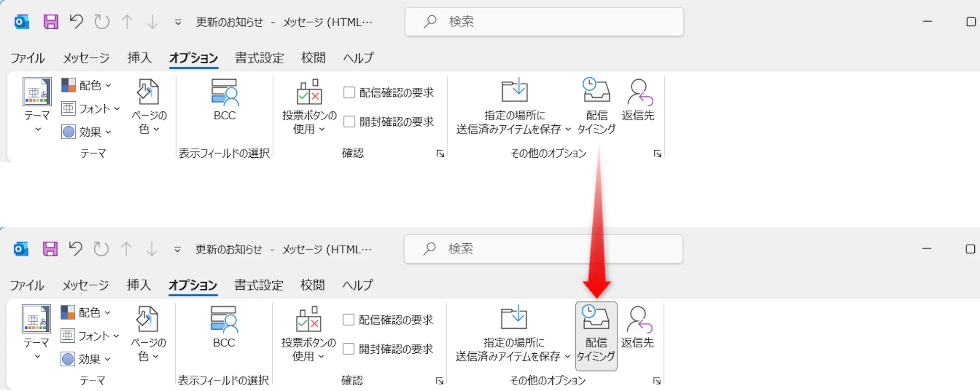This screenshot has width=980, height=391.
Task: Switch to the メッセージ tab in the upper window
Action: click(86, 58)
